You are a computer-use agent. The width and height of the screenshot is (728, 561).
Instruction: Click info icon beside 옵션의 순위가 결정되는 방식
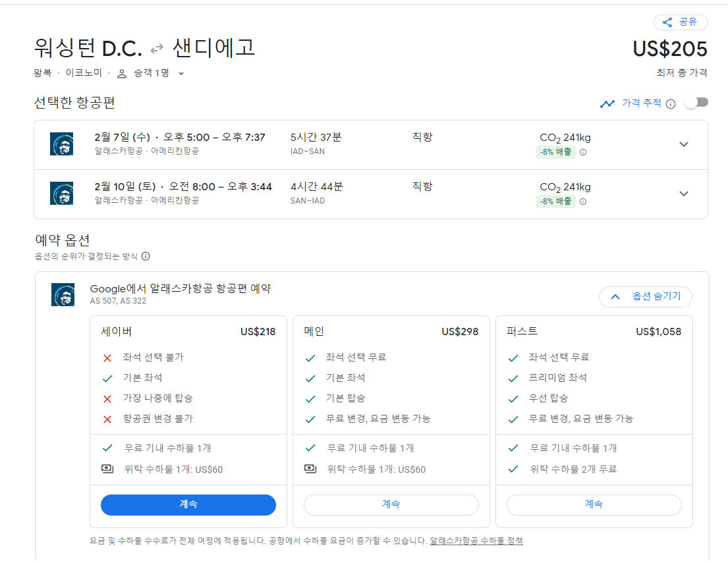point(146,256)
